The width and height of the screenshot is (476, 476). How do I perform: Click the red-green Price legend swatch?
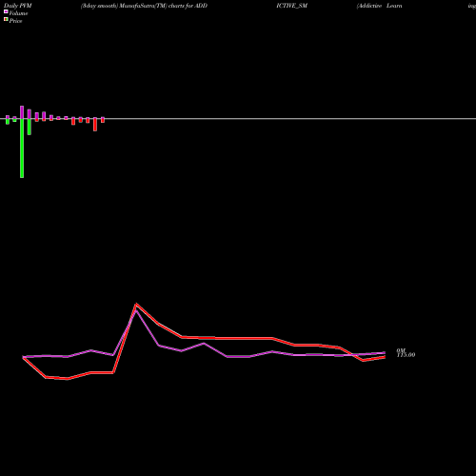6,19
